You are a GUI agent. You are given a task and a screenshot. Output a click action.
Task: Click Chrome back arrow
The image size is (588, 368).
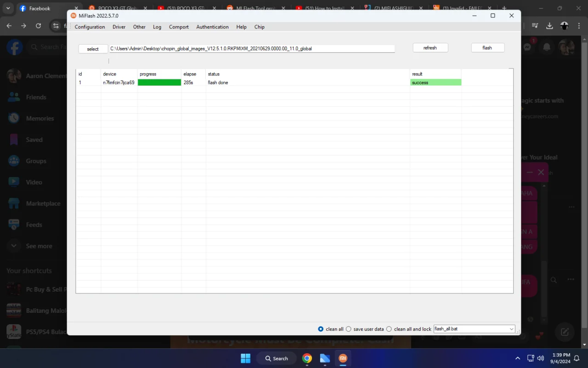[9, 26]
